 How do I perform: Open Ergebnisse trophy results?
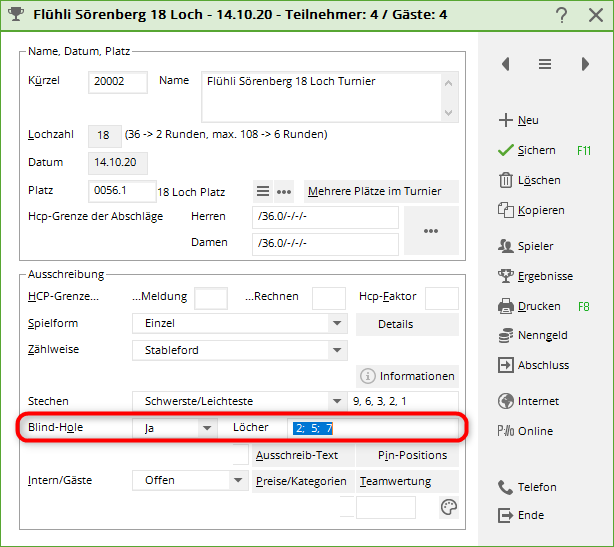[505, 275]
